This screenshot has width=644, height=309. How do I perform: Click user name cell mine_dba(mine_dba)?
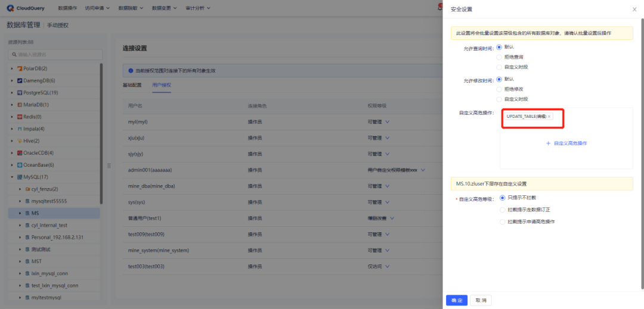151,186
